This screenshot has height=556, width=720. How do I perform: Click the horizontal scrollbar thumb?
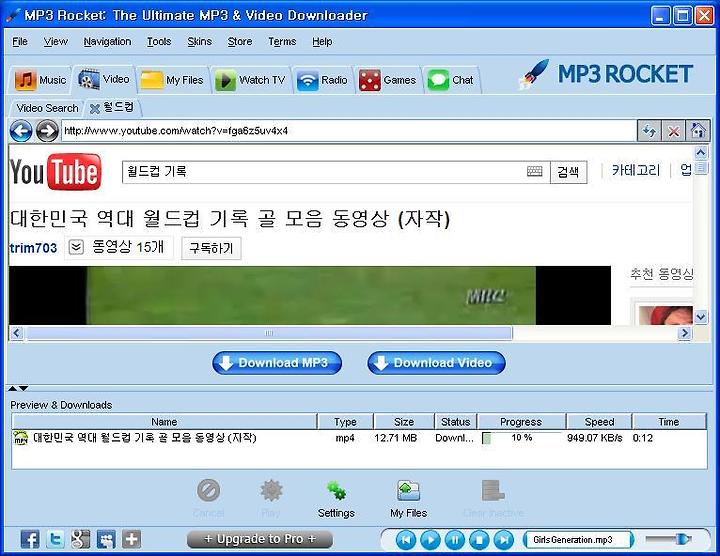tap(269, 333)
